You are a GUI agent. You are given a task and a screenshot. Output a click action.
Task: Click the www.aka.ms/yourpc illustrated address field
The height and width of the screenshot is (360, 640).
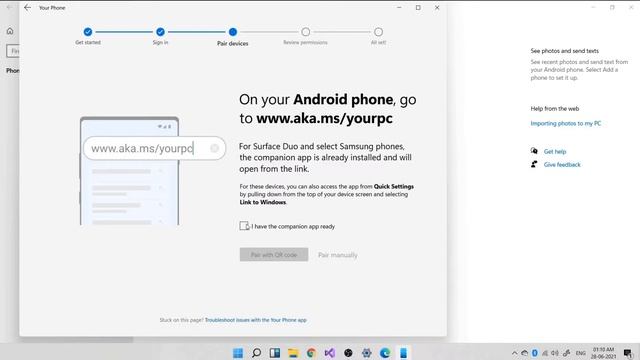[154, 148]
